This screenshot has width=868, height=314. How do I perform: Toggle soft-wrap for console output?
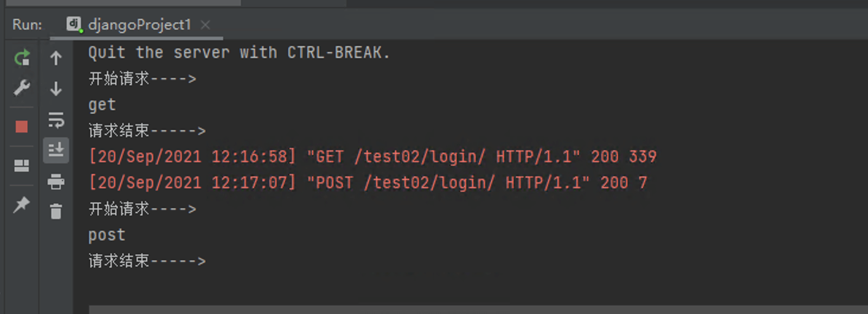[x=56, y=120]
